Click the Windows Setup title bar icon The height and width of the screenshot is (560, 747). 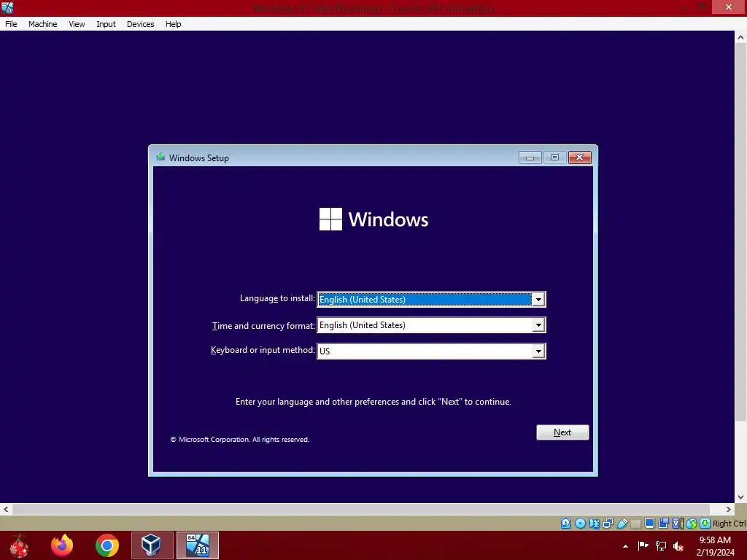click(160, 157)
